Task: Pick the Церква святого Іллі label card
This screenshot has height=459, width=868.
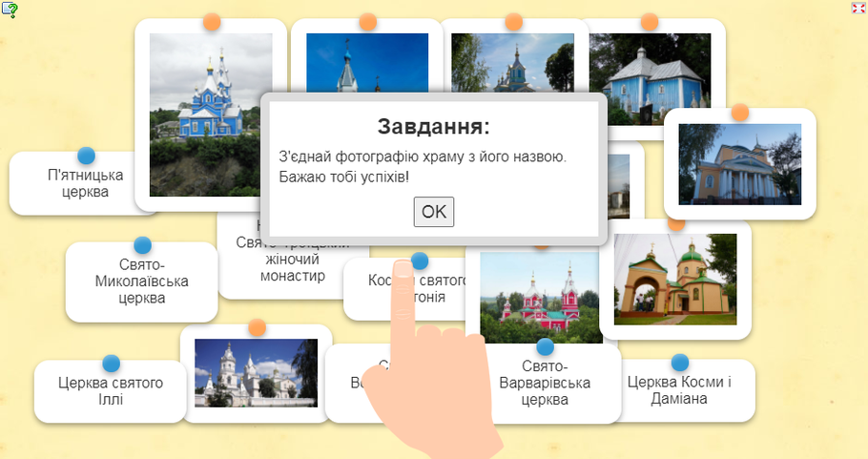Action: 110,391
